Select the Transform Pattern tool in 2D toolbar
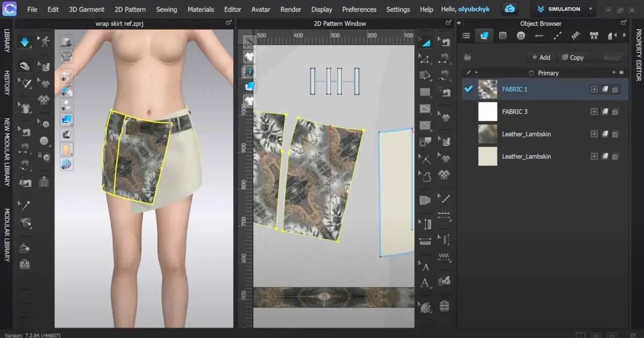Screen dimensions: 644x338 coord(425,43)
